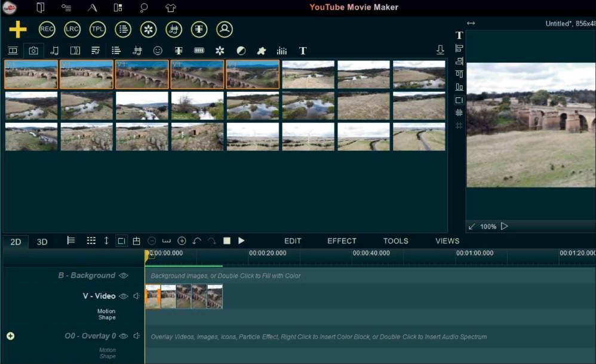Click the REC record button
This screenshot has height=364, width=596.
click(47, 29)
